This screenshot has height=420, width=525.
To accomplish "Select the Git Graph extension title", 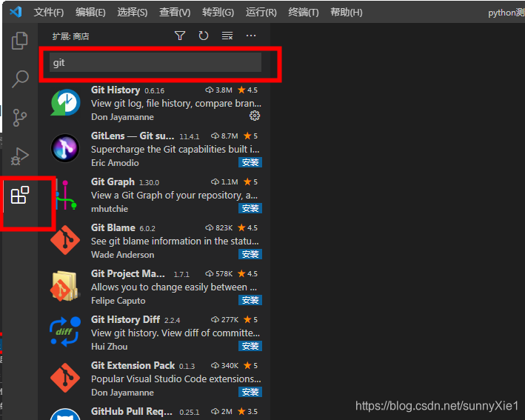I will coord(113,182).
